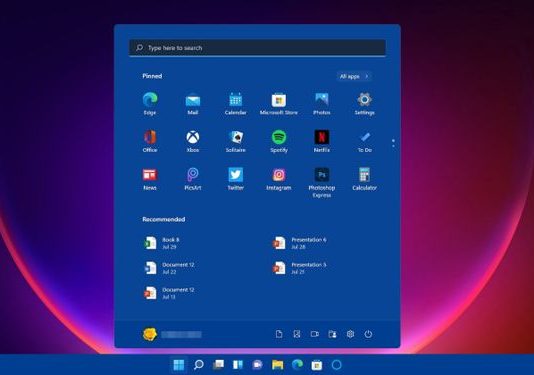534x375 pixels.
Task: Open Widgets from the taskbar
Action: coord(238,365)
